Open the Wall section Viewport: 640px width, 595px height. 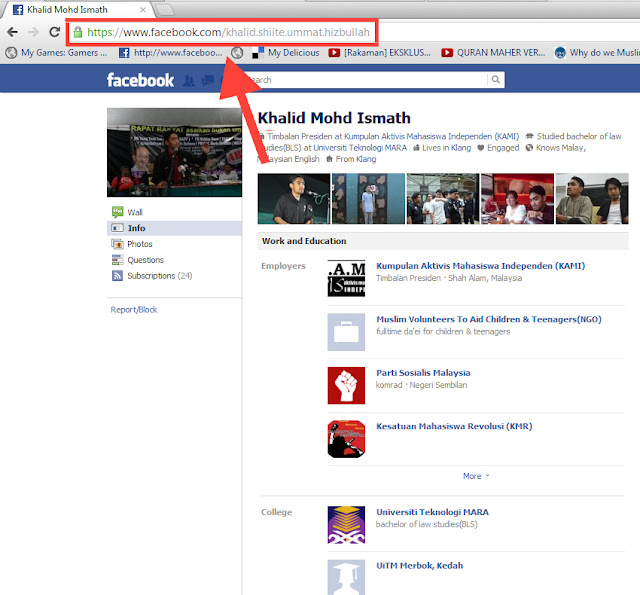pyautogui.click(x=135, y=212)
